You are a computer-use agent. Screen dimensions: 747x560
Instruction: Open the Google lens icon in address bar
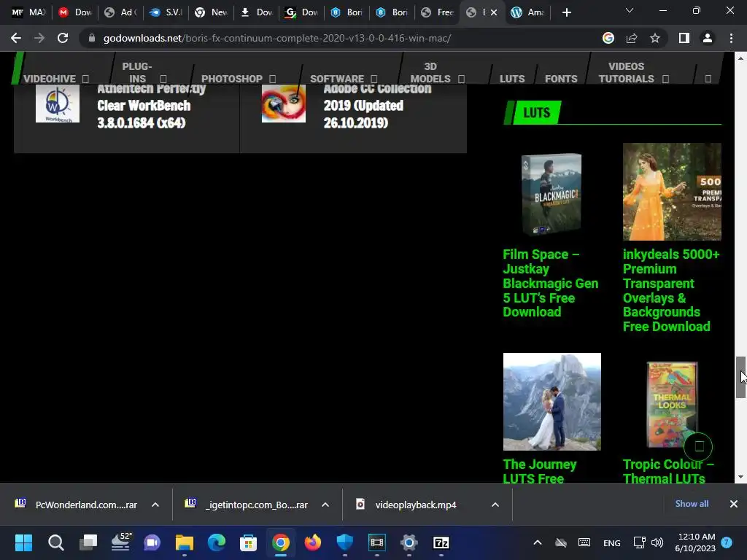coord(608,38)
